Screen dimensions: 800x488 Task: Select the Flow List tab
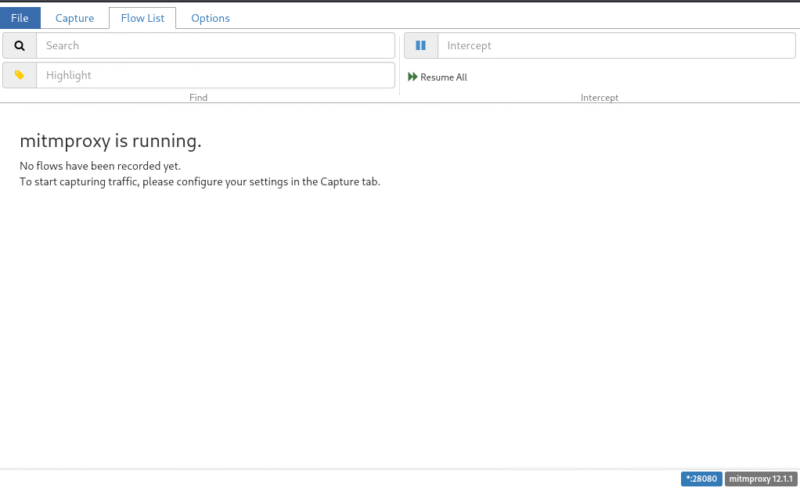pyautogui.click(x=142, y=18)
